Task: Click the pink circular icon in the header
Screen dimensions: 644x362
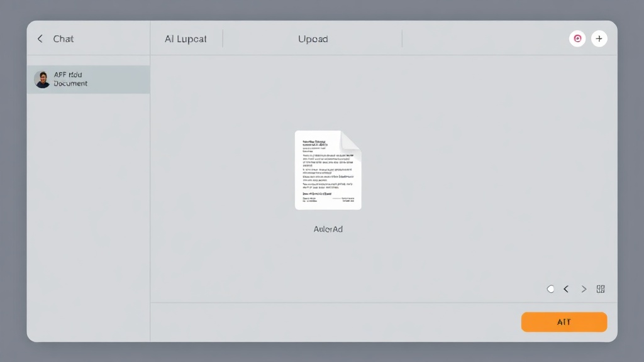Action: (577, 38)
